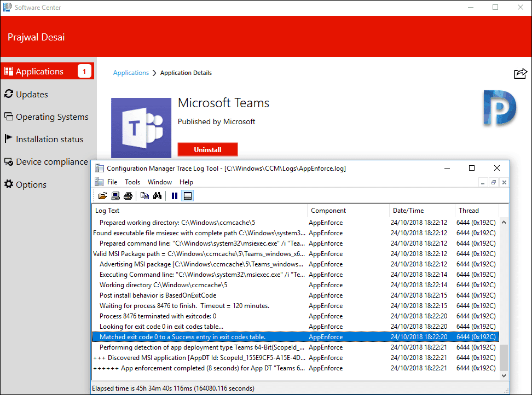This screenshot has width=532, height=395.
Task: Click the Thread column header
Action: (x=477, y=211)
